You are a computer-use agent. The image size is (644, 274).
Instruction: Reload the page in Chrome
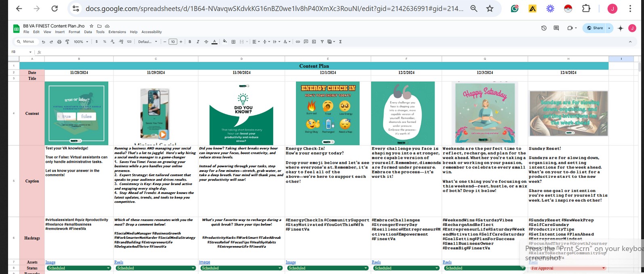click(x=55, y=8)
